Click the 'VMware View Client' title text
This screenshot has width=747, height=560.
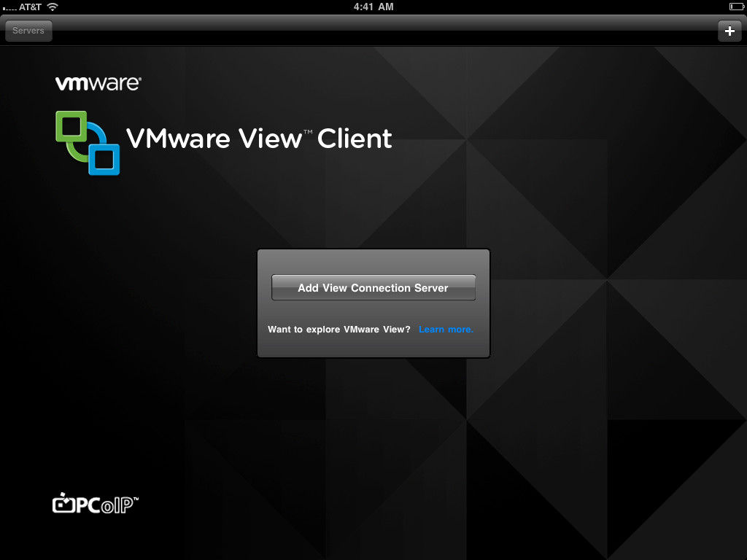click(259, 139)
